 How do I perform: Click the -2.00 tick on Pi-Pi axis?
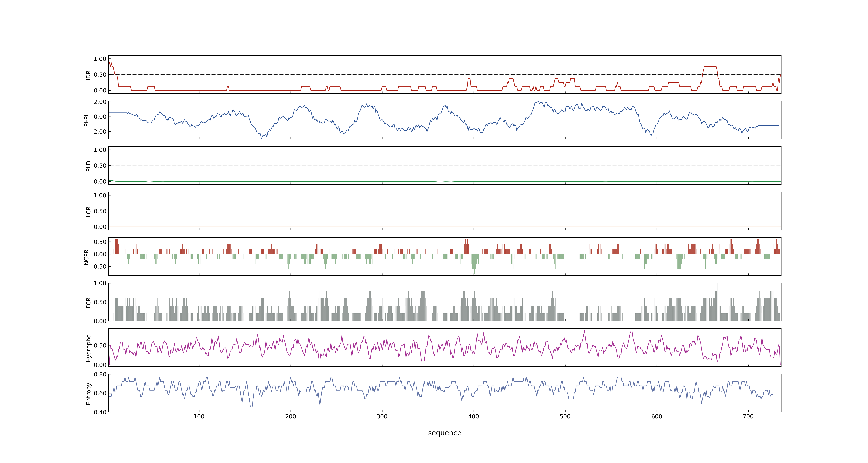pyautogui.click(x=99, y=132)
